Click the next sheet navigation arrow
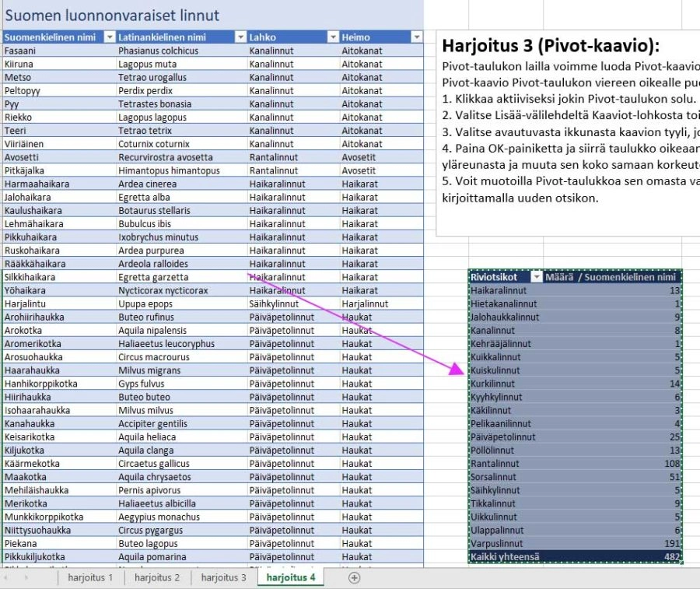 [x=27, y=578]
